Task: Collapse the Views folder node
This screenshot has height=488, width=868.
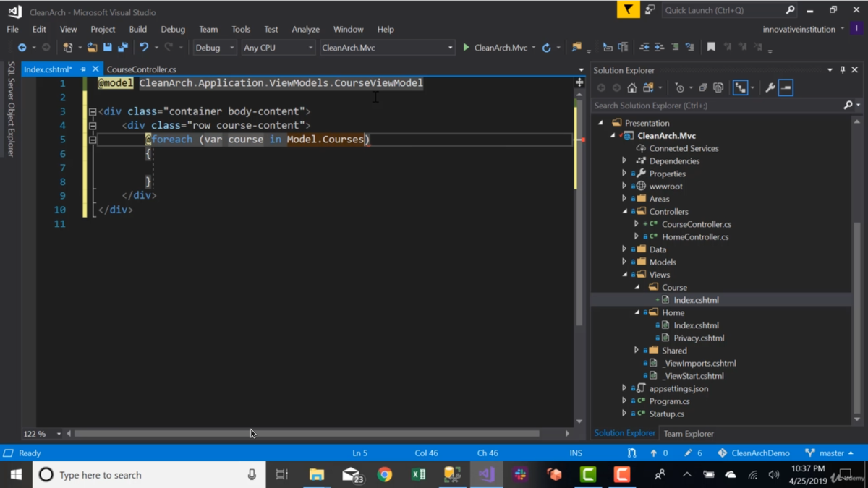Action: click(x=625, y=275)
